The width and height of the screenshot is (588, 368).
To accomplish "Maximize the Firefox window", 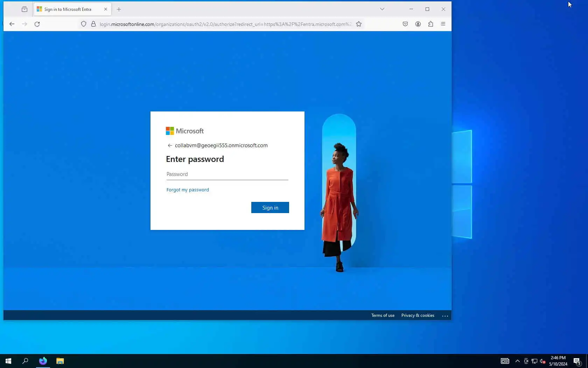I will click(427, 9).
